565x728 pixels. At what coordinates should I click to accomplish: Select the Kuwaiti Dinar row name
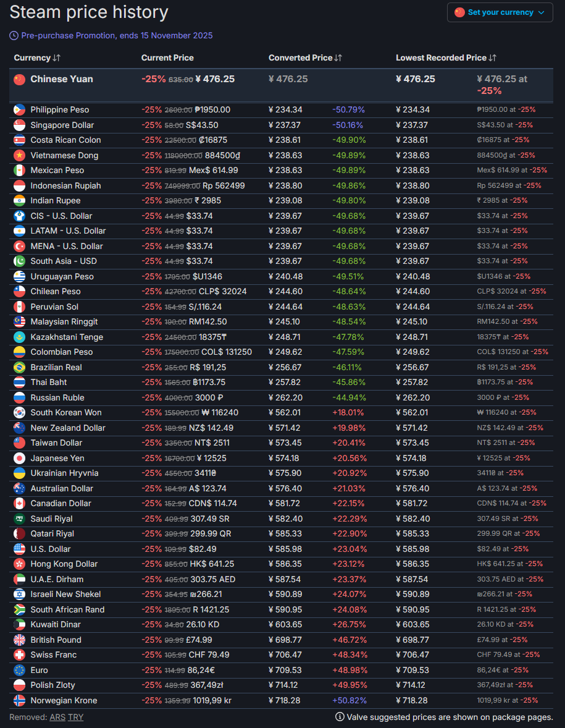(x=56, y=624)
